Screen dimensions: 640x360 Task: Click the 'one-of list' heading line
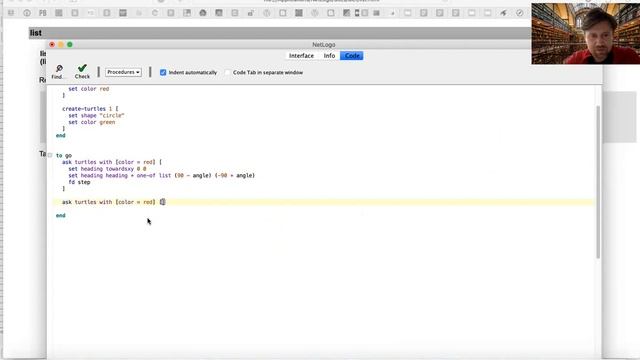coord(162,176)
